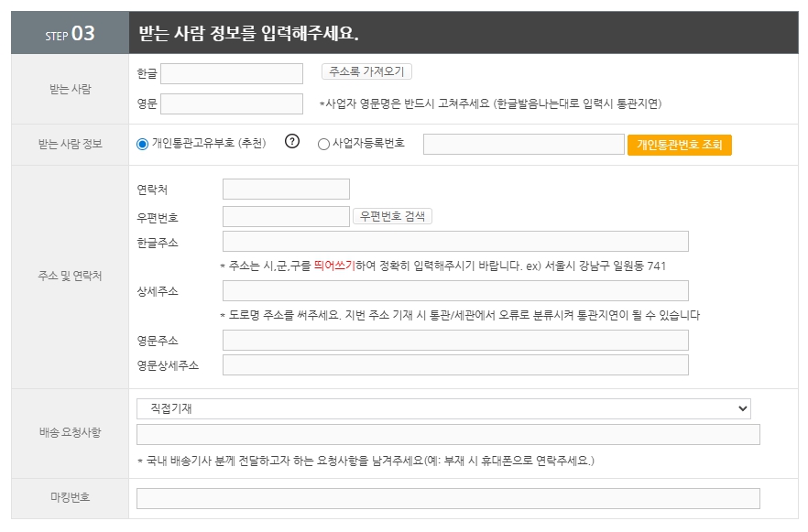The image size is (808, 532).
Task: Select 사업자등록번호 radio button
Action: click(x=323, y=144)
